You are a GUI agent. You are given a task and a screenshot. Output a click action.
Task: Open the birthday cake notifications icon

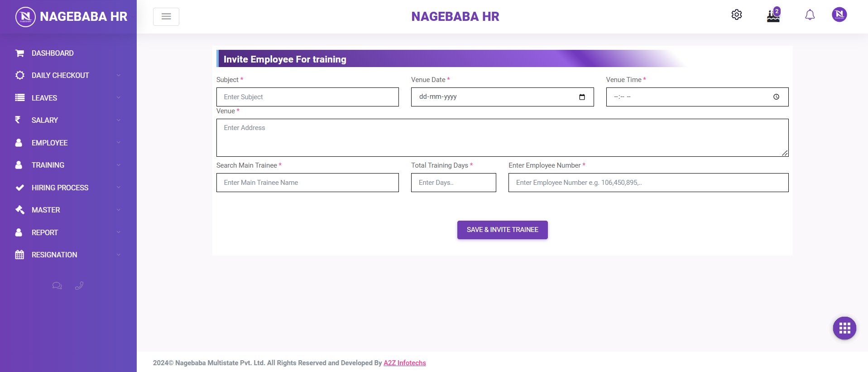point(773,16)
